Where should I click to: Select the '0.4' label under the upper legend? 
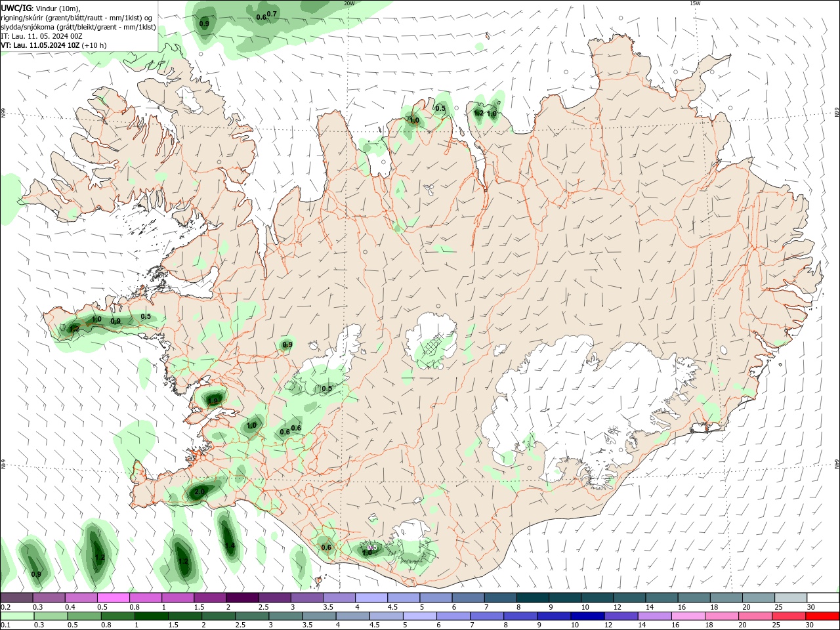coord(70,607)
